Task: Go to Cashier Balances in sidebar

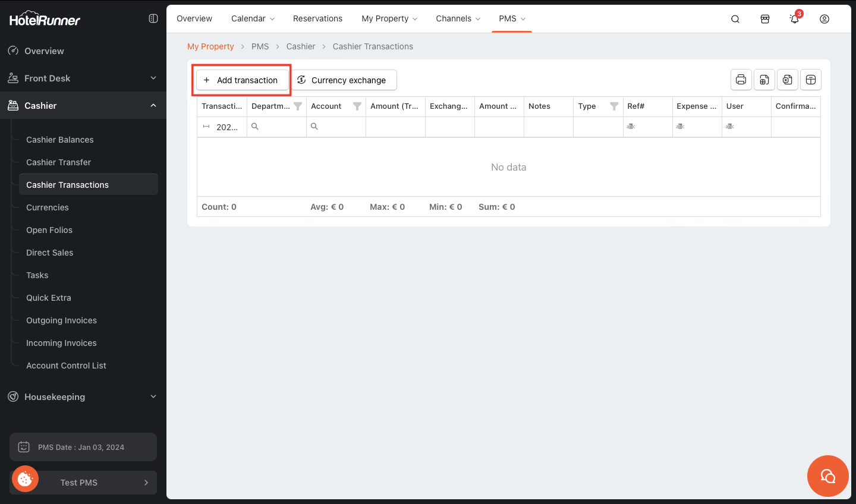Action: (x=60, y=140)
